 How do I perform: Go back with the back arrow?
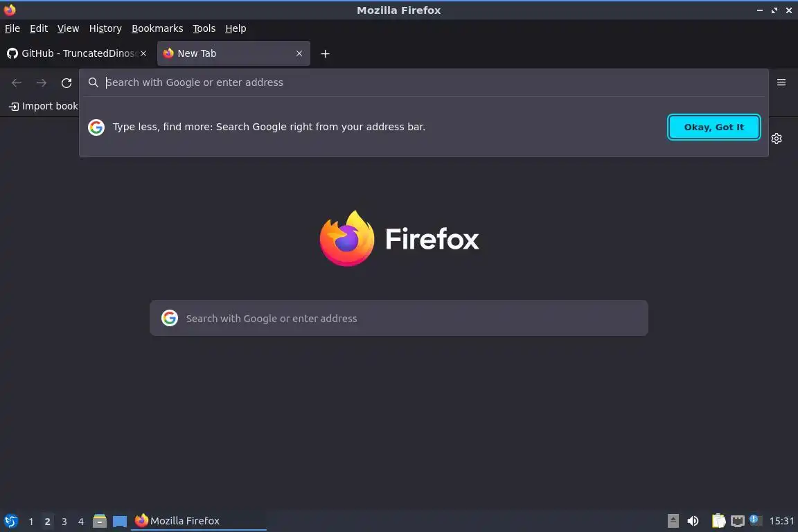[x=17, y=82]
